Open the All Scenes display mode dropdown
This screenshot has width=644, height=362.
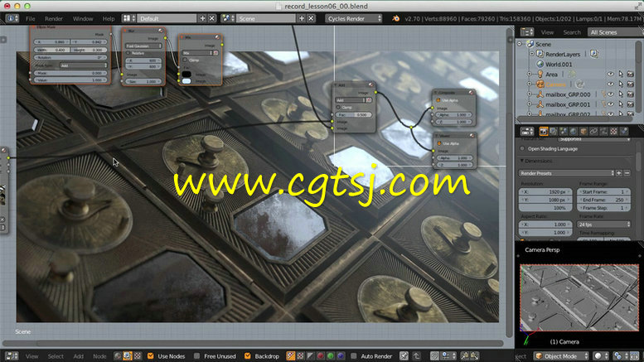[x=615, y=32]
